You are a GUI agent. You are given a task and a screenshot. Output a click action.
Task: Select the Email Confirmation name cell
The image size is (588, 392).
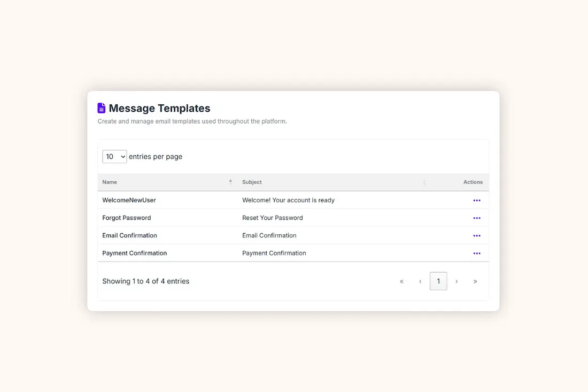pos(130,236)
